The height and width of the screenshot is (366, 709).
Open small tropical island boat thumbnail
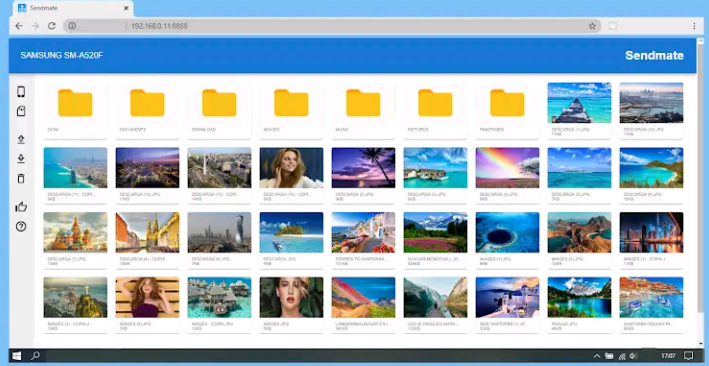tap(291, 232)
